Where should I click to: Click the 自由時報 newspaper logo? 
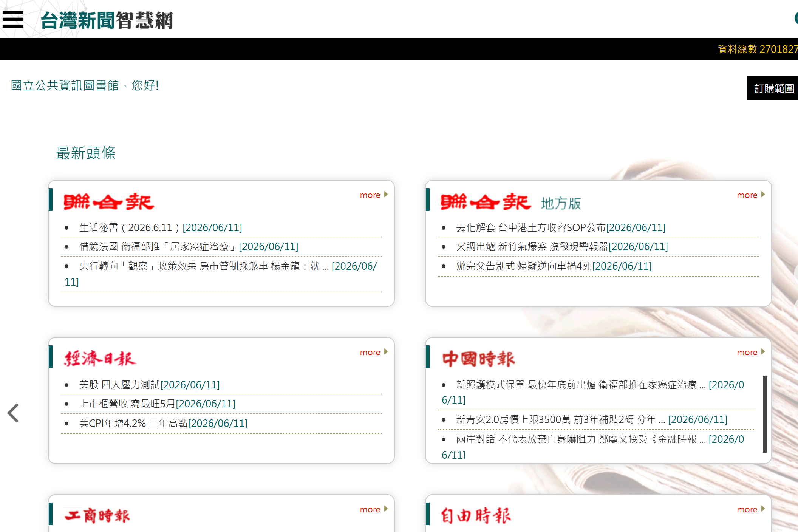pyautogui.click(x=476, y=515)
